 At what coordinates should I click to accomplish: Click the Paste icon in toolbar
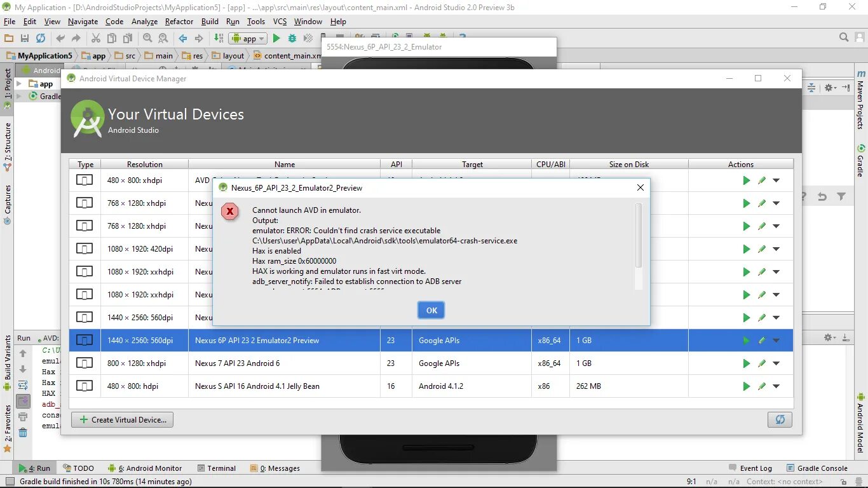[x=127, y=39]
